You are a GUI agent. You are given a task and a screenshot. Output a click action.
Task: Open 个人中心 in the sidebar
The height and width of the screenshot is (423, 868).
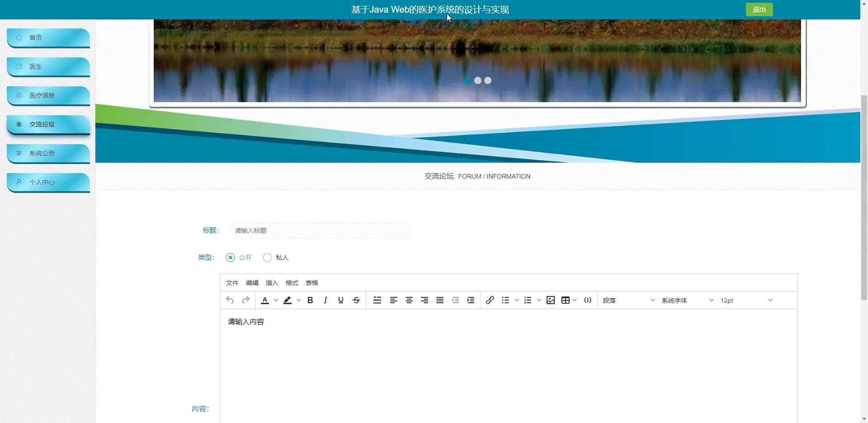tap(48, 182)
